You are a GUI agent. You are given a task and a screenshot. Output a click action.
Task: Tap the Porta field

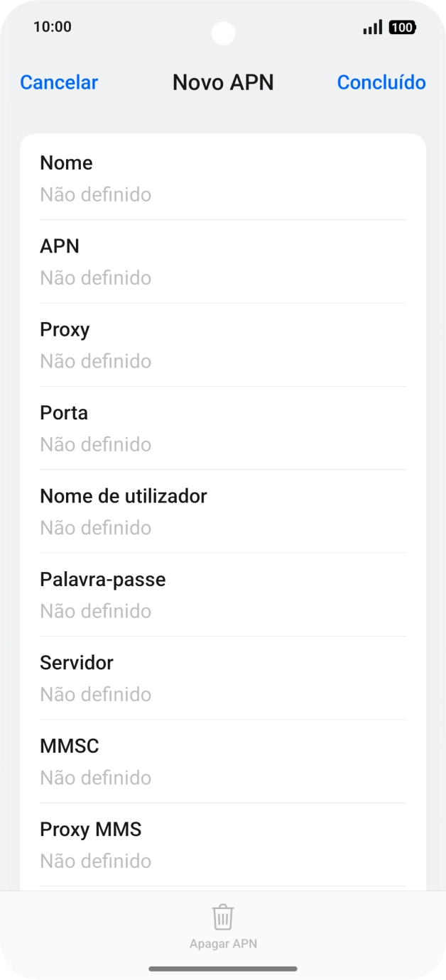223,428
